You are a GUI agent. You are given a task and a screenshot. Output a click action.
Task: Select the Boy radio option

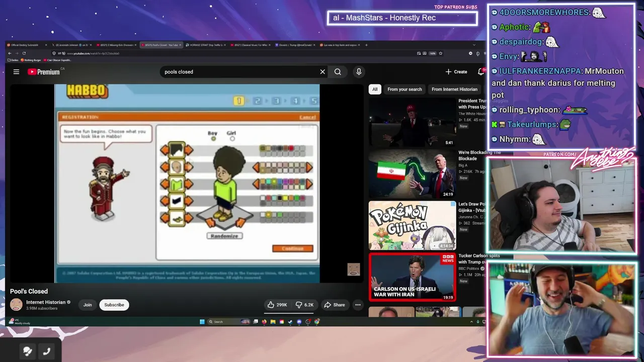tap(213, 139)
